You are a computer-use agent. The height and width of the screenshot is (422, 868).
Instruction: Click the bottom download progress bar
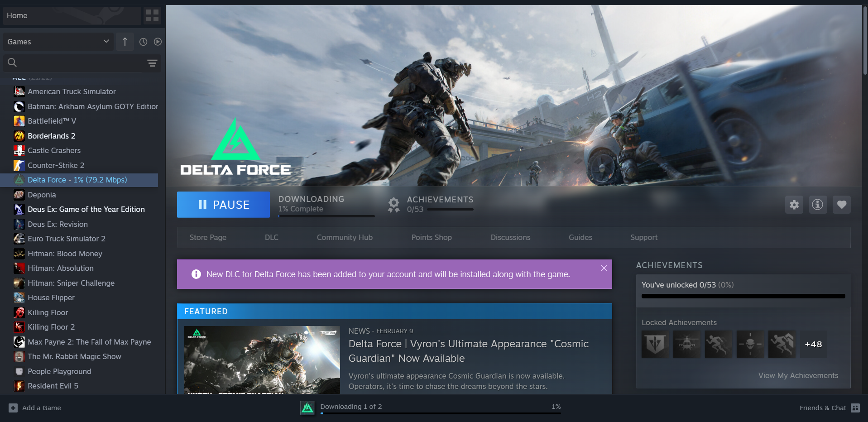(x=440, y=413)
